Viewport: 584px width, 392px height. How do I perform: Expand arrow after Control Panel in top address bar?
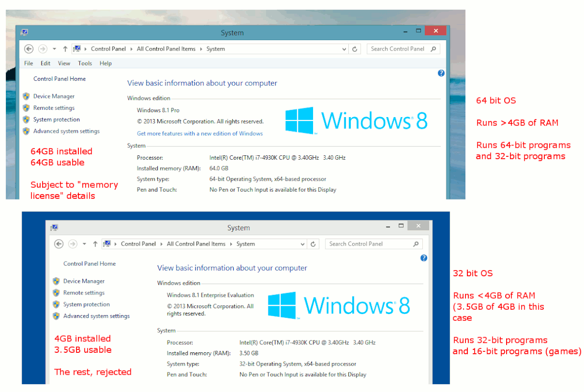pos(131,49)
